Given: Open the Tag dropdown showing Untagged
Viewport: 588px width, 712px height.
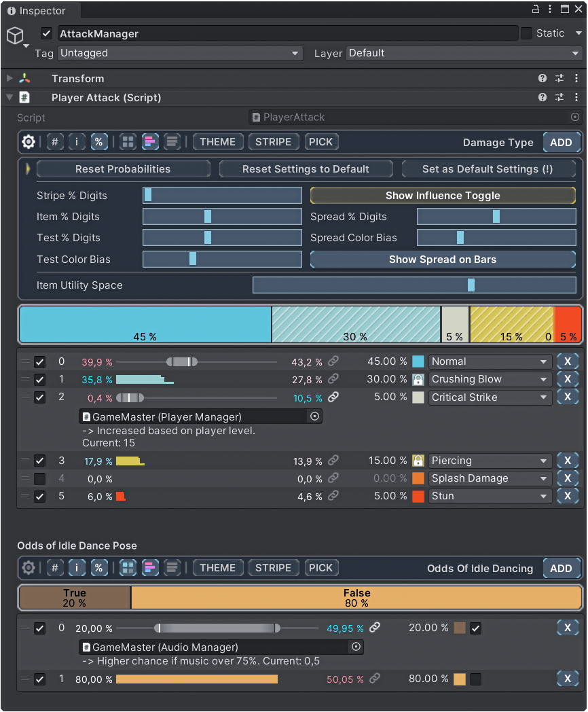Looking at the screenshot, I should click(x=179, y=53).
